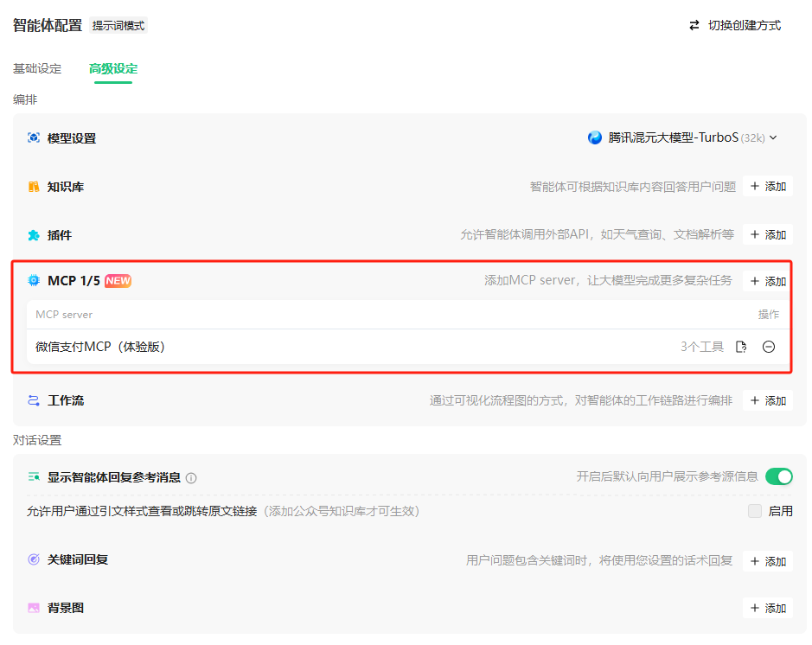Add an MCP server via 添加 button
This screenshot has height=645, width=812.
click(766, 280)
